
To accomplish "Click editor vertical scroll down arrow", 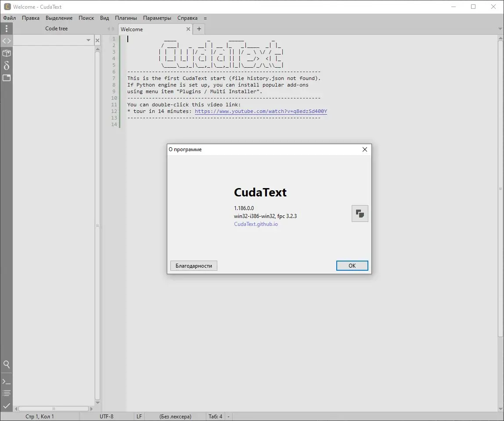I will (x=500, y=409).
